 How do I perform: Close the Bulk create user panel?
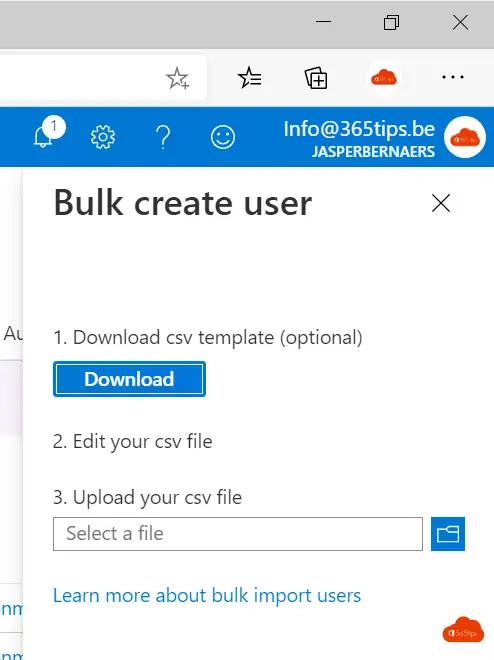(441, 203)
